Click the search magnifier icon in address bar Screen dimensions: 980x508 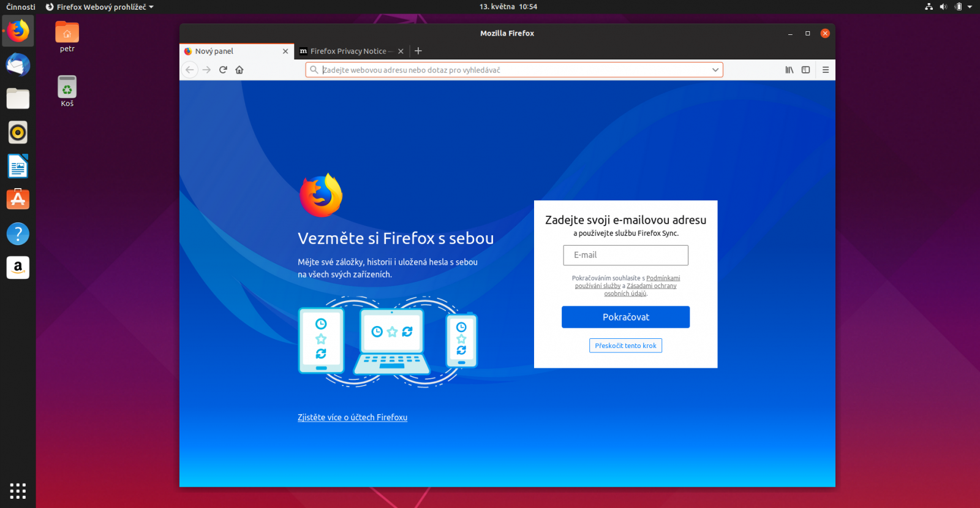(x=314, y=70)
